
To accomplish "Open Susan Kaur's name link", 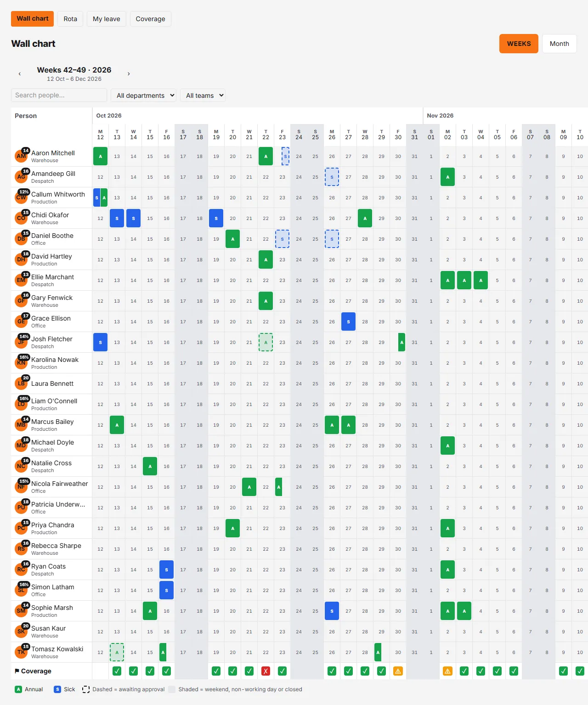I will point(48,628).
